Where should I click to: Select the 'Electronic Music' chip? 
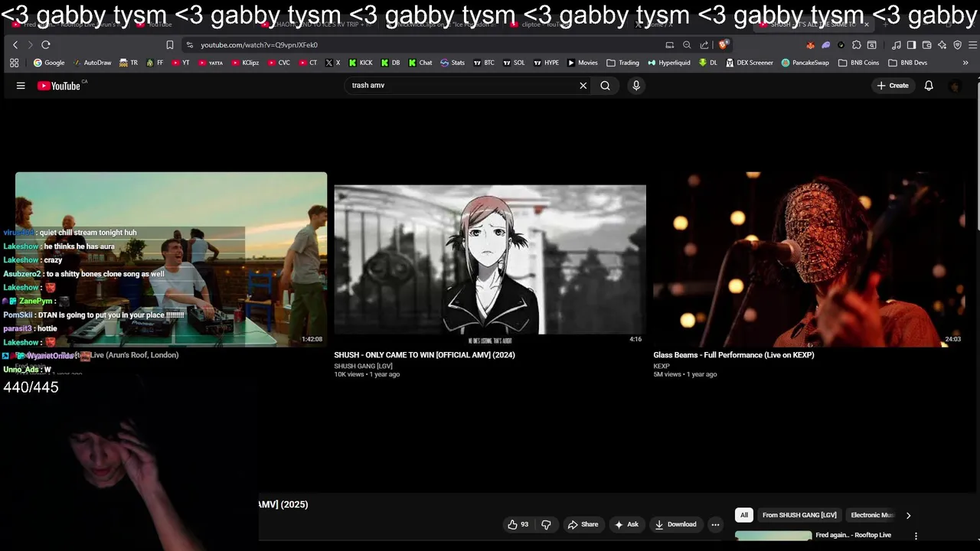[x=872, y=515]
